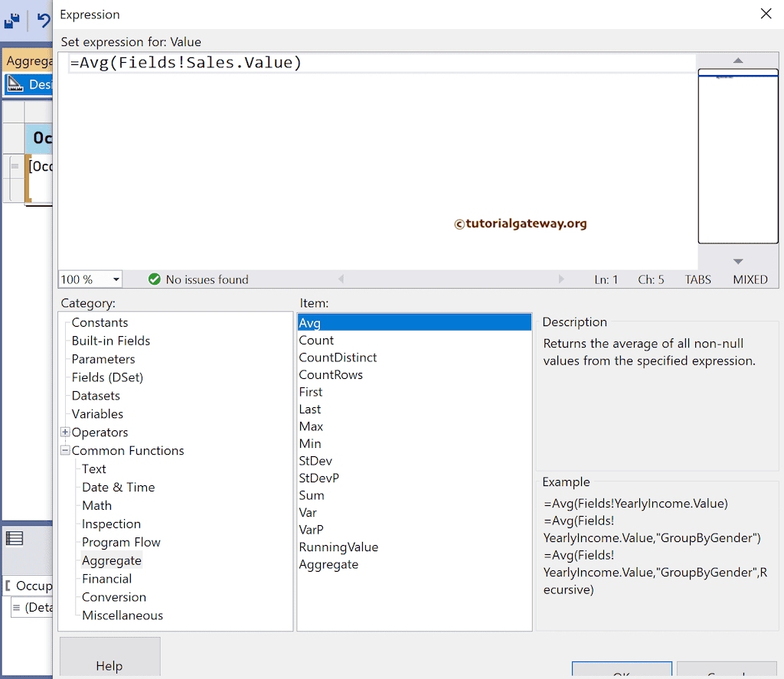
Task: Collapse the Common Functions category
Action: coord(65,450)
